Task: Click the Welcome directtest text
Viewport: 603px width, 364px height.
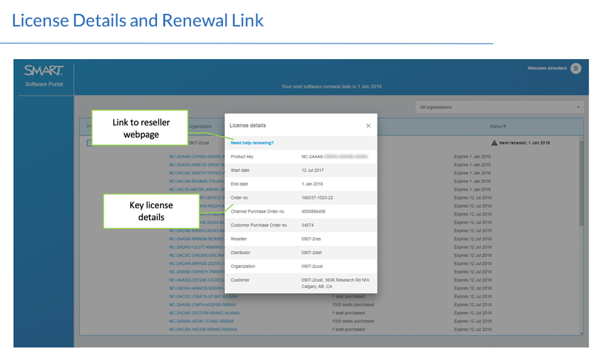Action: (547, 68)
